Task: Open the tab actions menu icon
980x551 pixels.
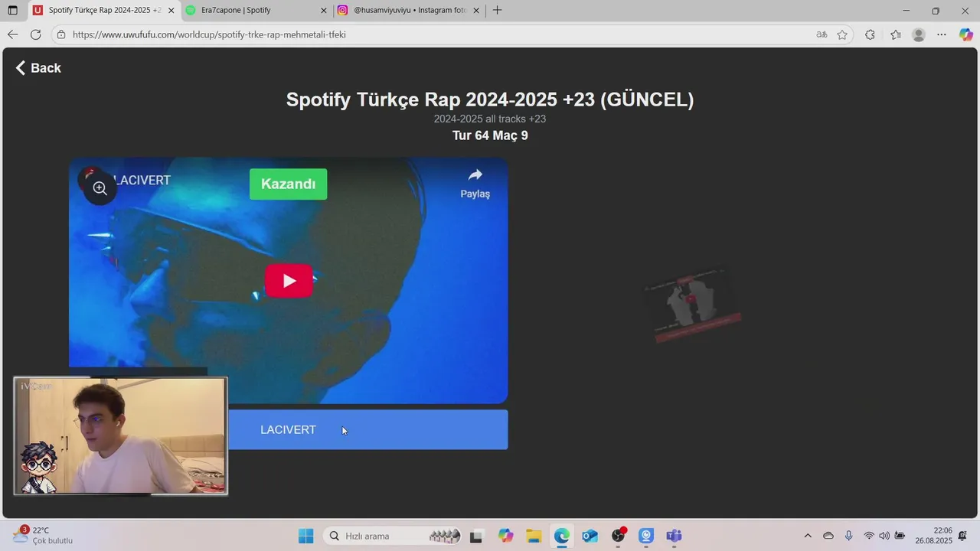Action: click(12, 11)
